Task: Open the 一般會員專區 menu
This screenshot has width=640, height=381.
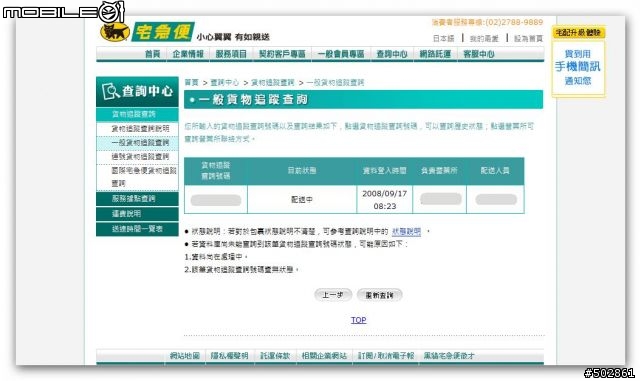Action: (341, 54)
